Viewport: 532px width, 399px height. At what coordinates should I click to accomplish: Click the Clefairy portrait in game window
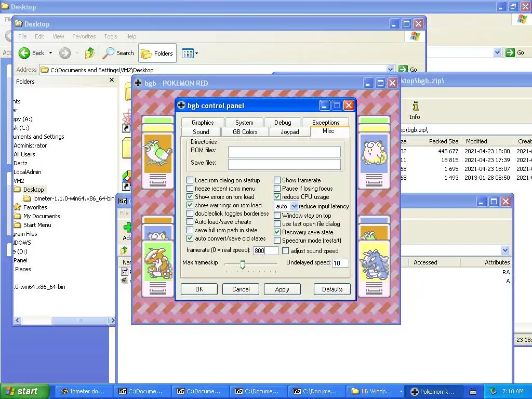[374, 153]
